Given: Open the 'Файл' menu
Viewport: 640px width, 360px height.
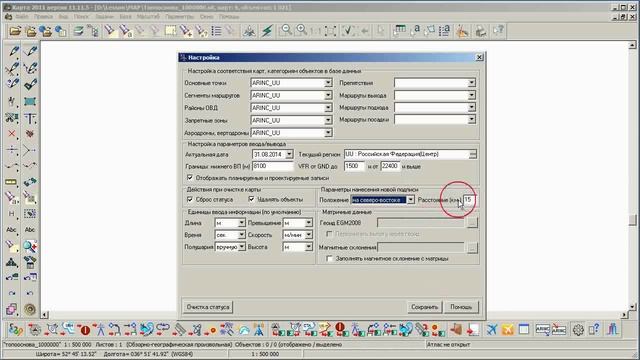Looking at the screenshot, I should point(22,17).
